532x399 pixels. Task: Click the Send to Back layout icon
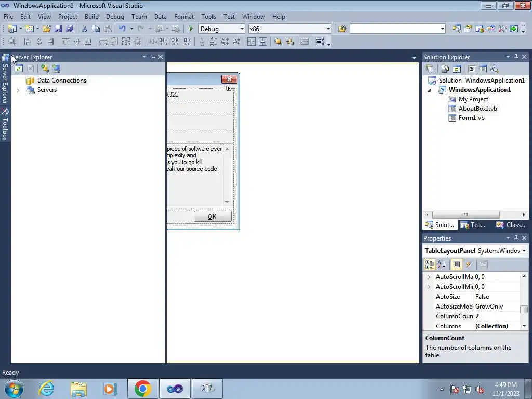tap(290, 42)
